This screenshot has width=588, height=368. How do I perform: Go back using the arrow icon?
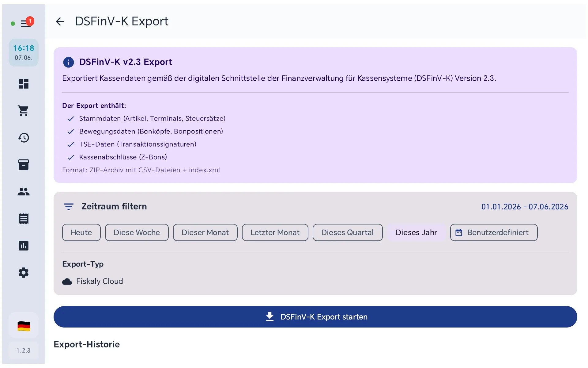(x=60, y=21)
